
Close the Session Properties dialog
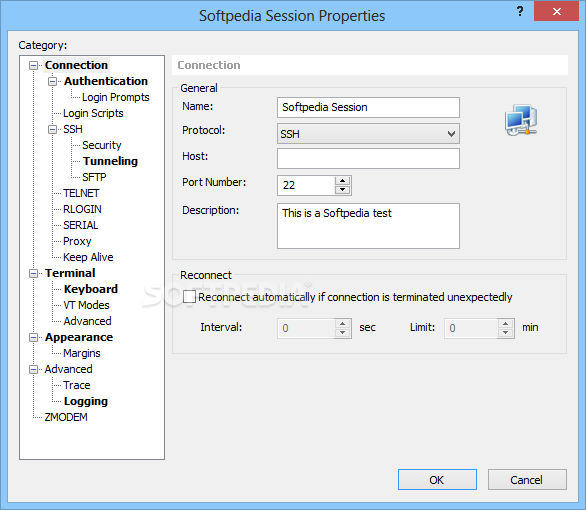click(x=556, y=11)
